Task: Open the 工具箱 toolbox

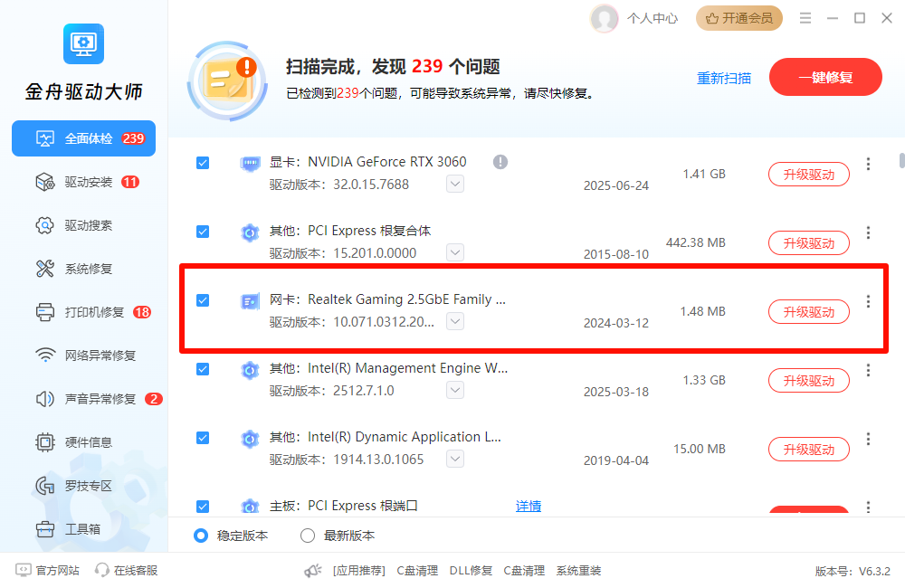Action: (68, 529)
